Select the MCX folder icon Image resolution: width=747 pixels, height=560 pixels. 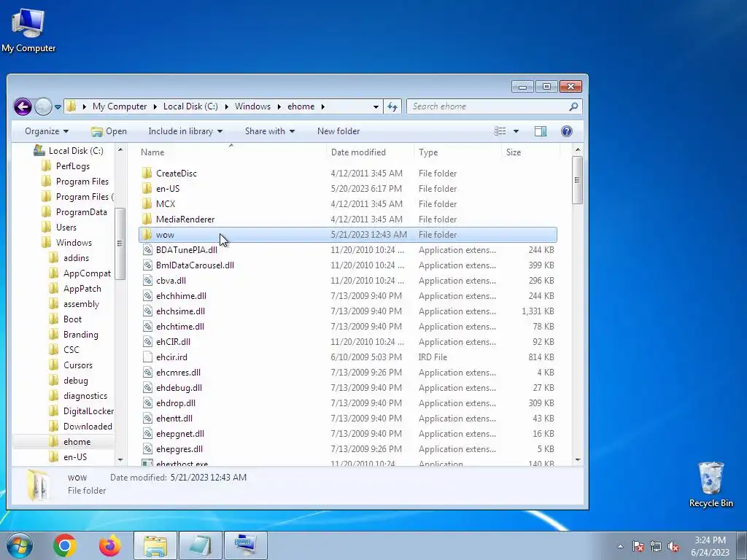tap(147, 204)
